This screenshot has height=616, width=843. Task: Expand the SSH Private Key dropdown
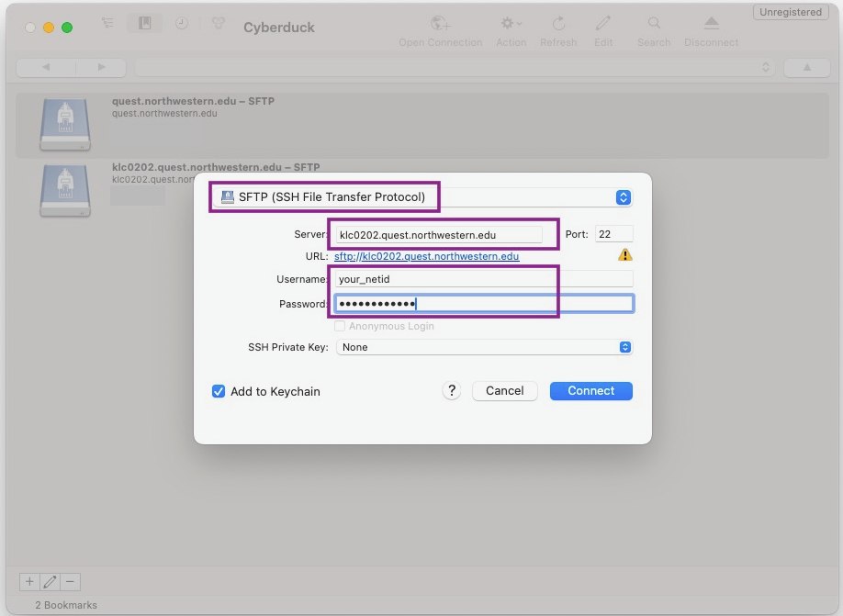click(484, 347)
